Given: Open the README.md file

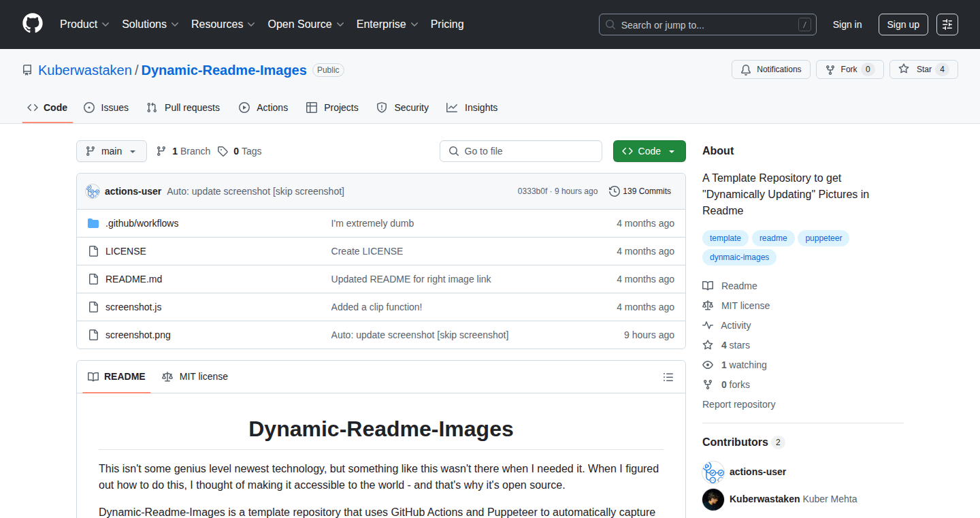Looking at the screenshot, I should [x=134, y=279].
